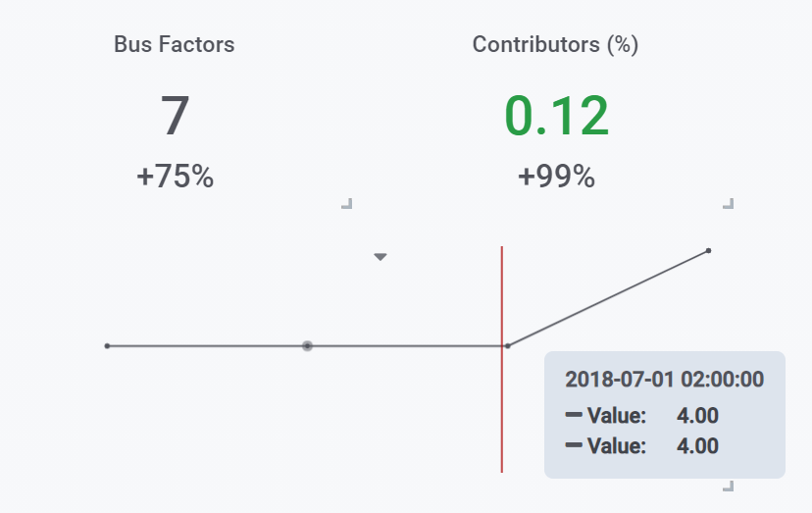Select the data point beside the red line
812x513 pixels.
click(507, 345)
